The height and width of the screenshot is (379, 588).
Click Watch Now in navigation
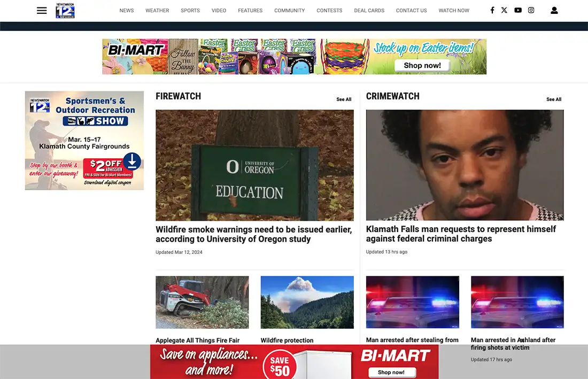(454, 11)
